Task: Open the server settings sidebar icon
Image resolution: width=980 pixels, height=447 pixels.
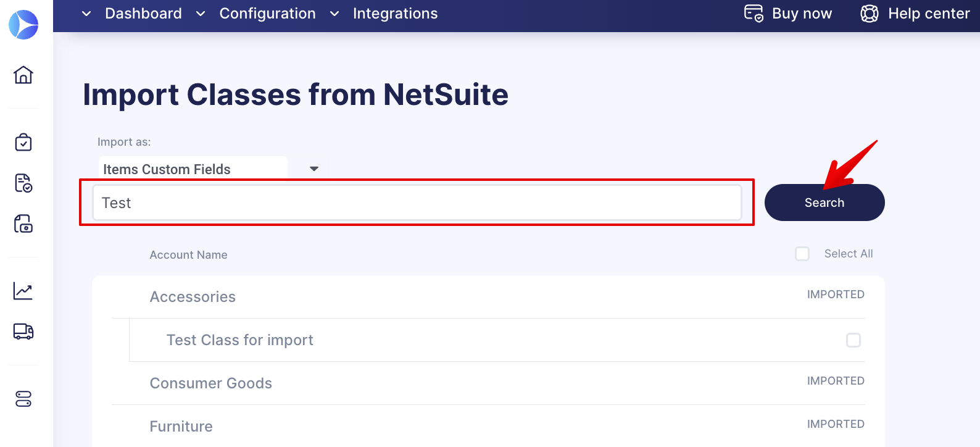Action: point(23,399)
